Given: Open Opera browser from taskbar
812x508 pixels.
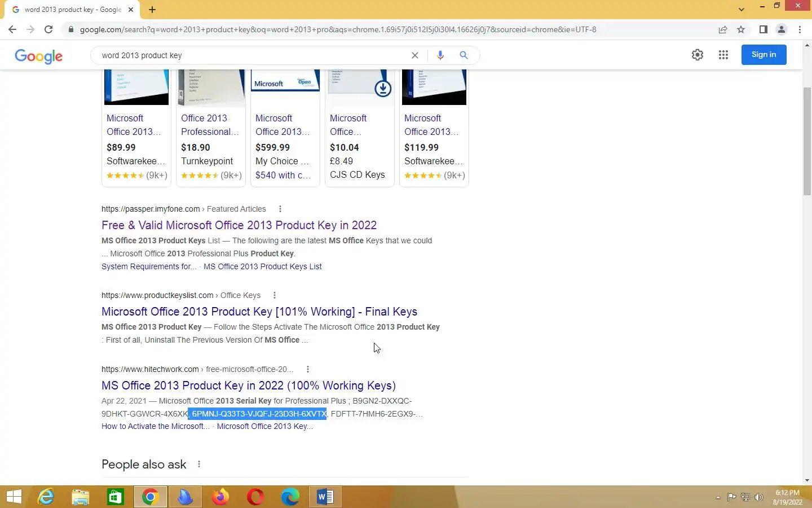Looking at the screenshot, I should (255, 497).
